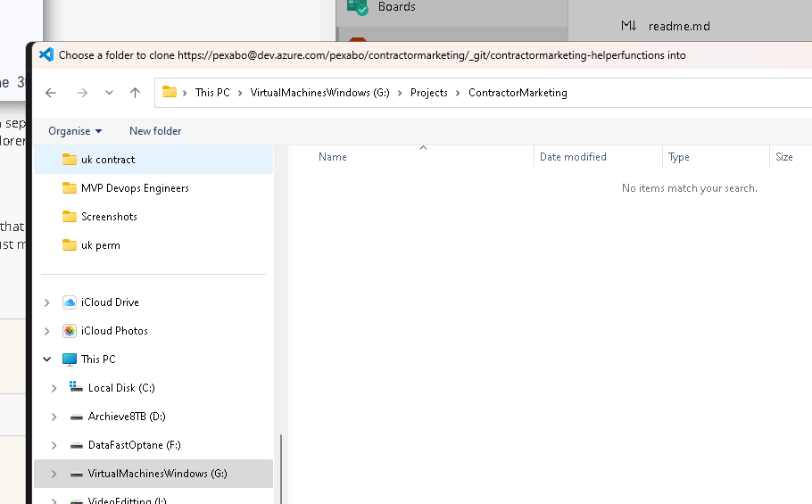Click the navigation pane scrollbar

281,468
